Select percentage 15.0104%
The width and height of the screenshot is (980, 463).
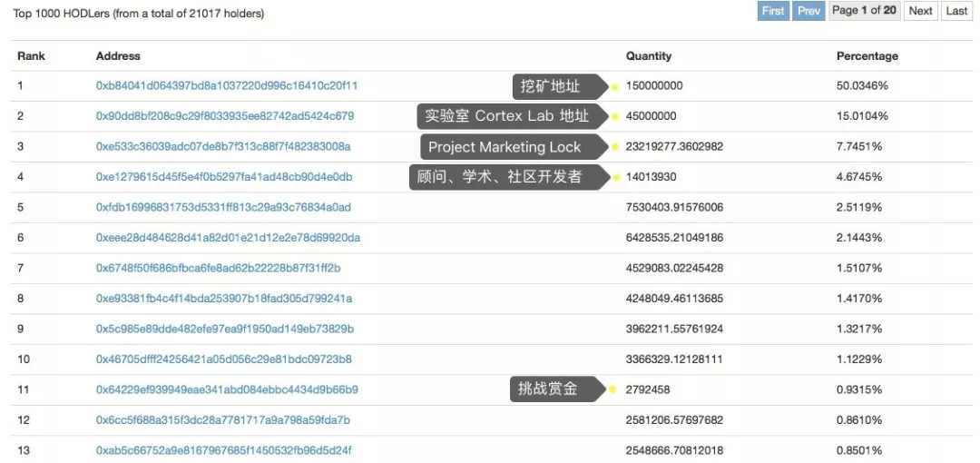[863, 116]
